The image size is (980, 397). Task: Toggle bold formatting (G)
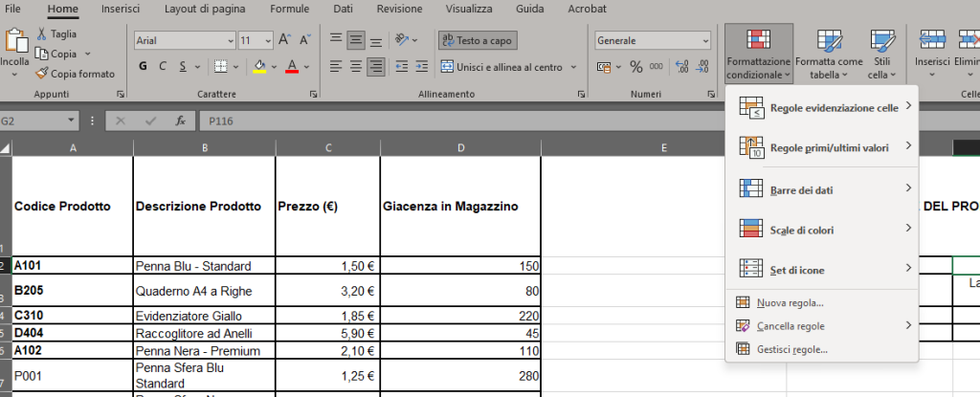pyautogui.click(x=143, y=67)
